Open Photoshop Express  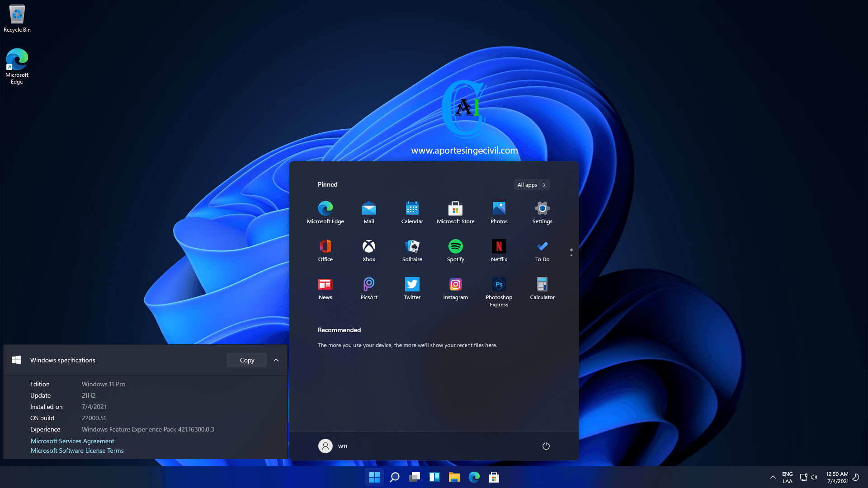pyautogui.click(x=499, y=285)
